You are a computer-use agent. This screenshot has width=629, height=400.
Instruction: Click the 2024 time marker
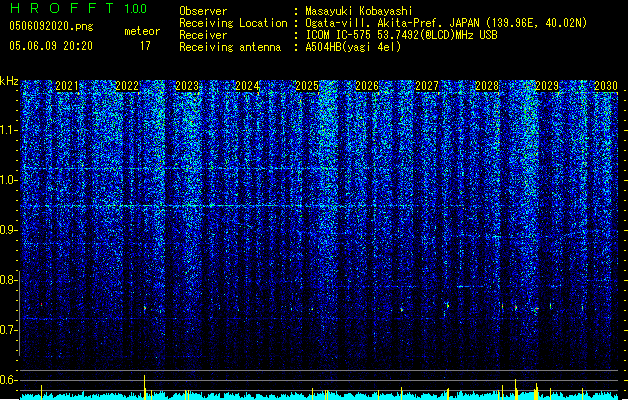click(x=247, y=86)
